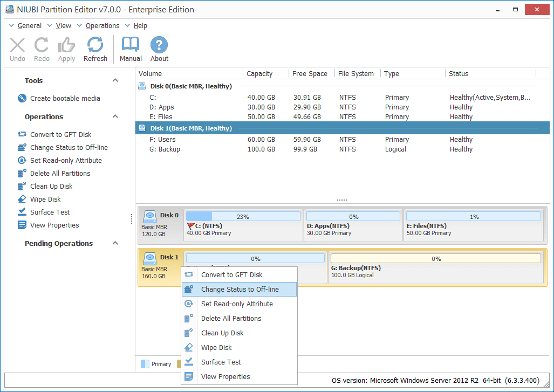Click Disk 1 drive icon in highlighted row
Screen dimensions: 554x392
(142, 128)
